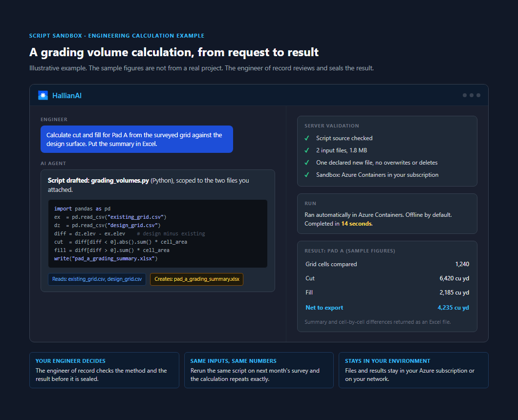Click 'Sandbox: Azure Containers in your subscription' line
Screen dimensions: 518x420
(377, 175)
